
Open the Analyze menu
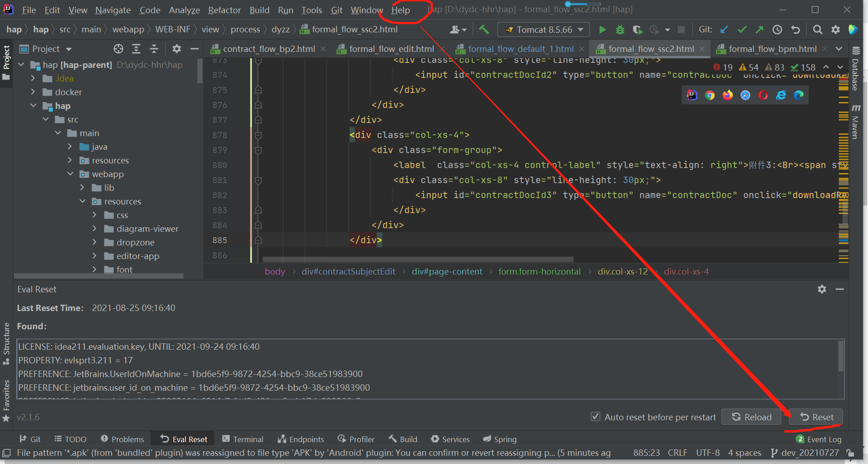click(x=184, y=10)
